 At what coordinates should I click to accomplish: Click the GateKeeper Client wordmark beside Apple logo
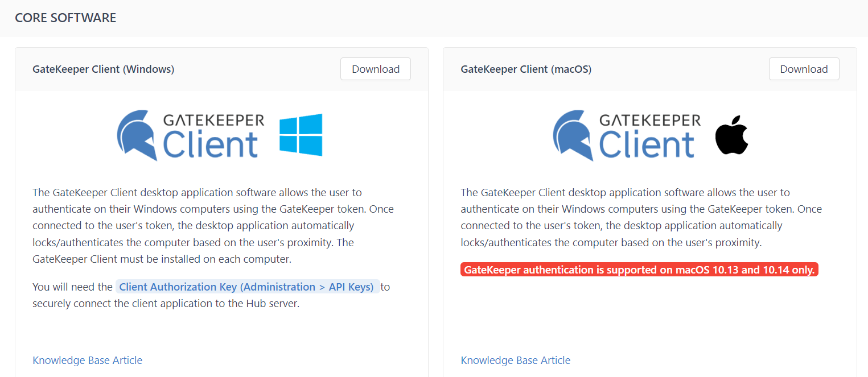[649, 136]
